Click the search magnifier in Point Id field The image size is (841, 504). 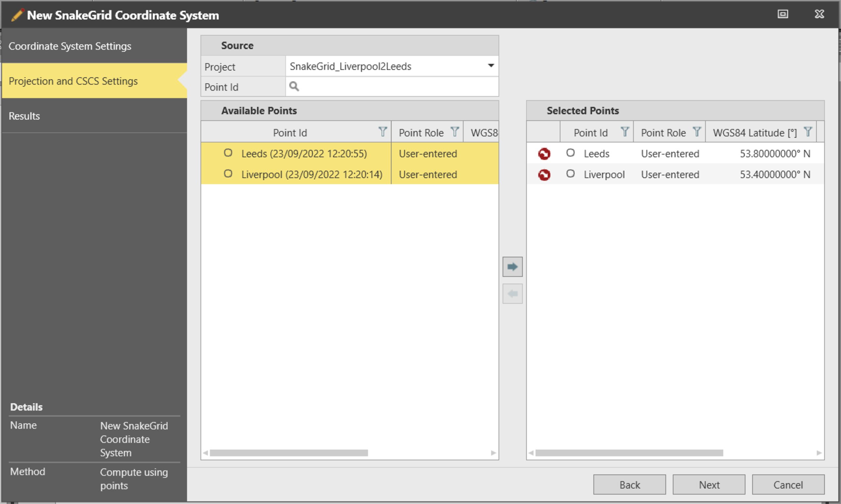pos(294,87)
